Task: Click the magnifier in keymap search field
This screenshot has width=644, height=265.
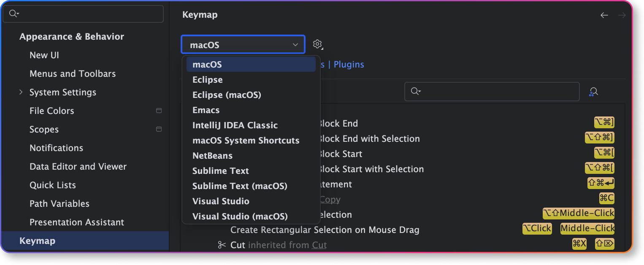Action: [416, 91]
